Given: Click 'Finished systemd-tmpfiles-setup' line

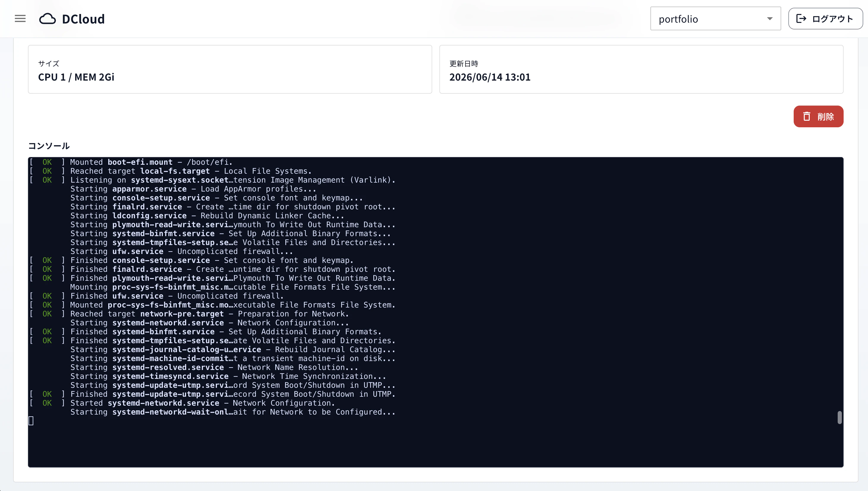Looking at the screenshot, I should coord(213,341).
